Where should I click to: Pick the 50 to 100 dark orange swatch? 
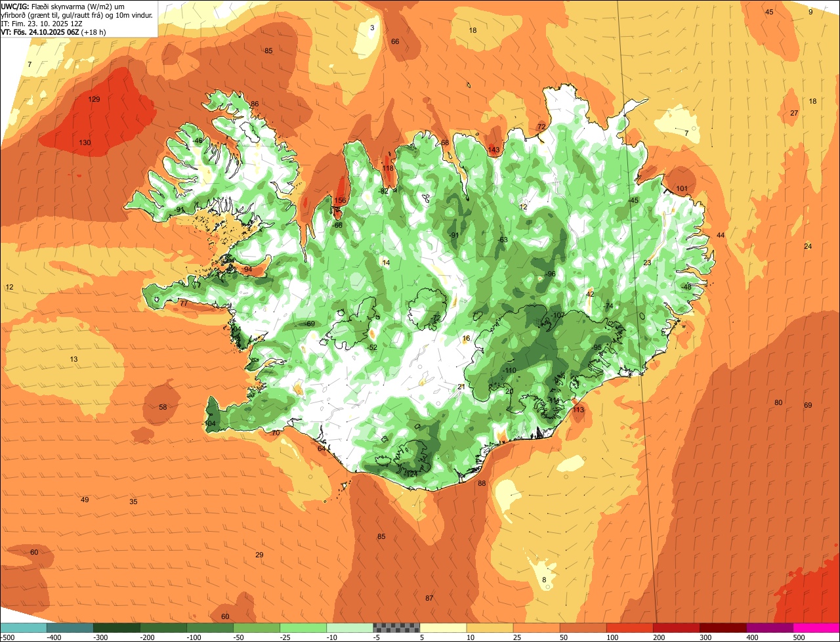tap(583, 628)
